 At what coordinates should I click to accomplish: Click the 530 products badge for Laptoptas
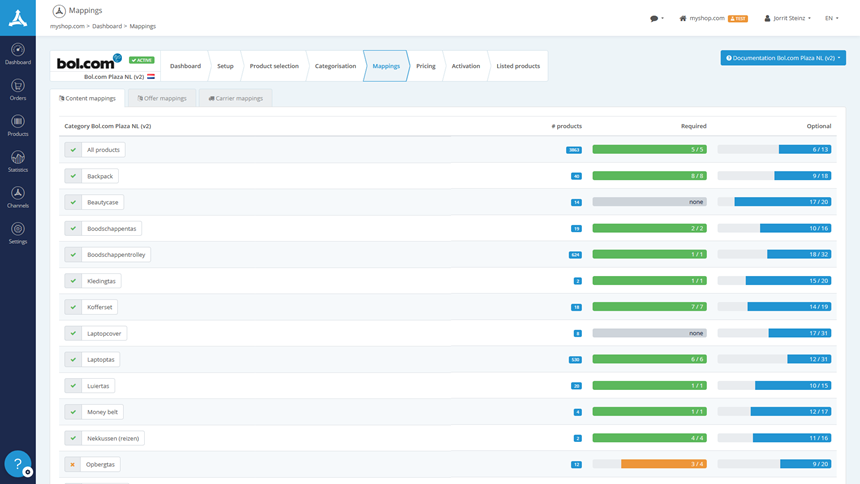click(575, 360)
